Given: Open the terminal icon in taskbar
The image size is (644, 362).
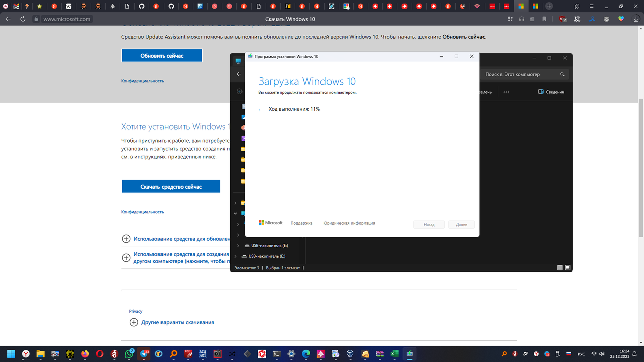Looking at the screenshot, I should 276,354.
